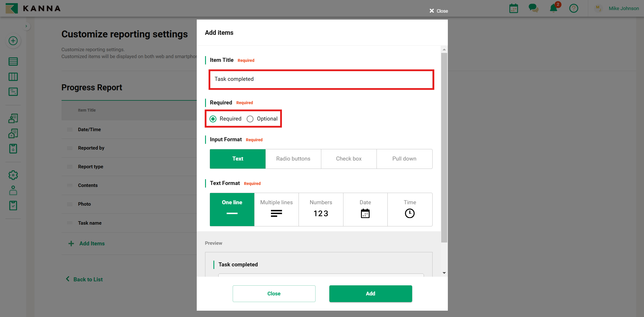
Task: Select the Date text format option
Action: click(x=365, y=209)
